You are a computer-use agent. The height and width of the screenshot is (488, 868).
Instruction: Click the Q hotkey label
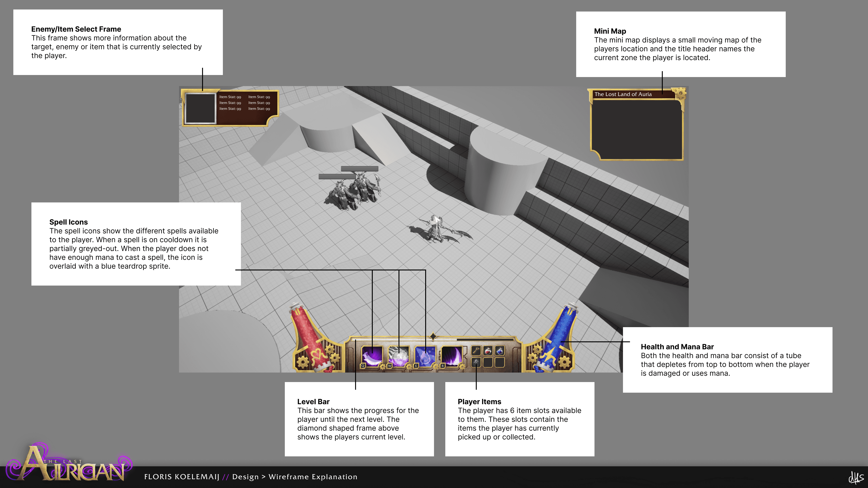(363, 366)
